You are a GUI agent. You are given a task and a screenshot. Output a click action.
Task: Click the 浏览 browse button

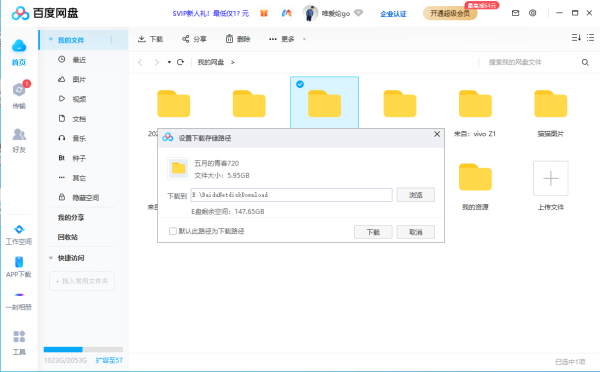click(x=416, y=195)
